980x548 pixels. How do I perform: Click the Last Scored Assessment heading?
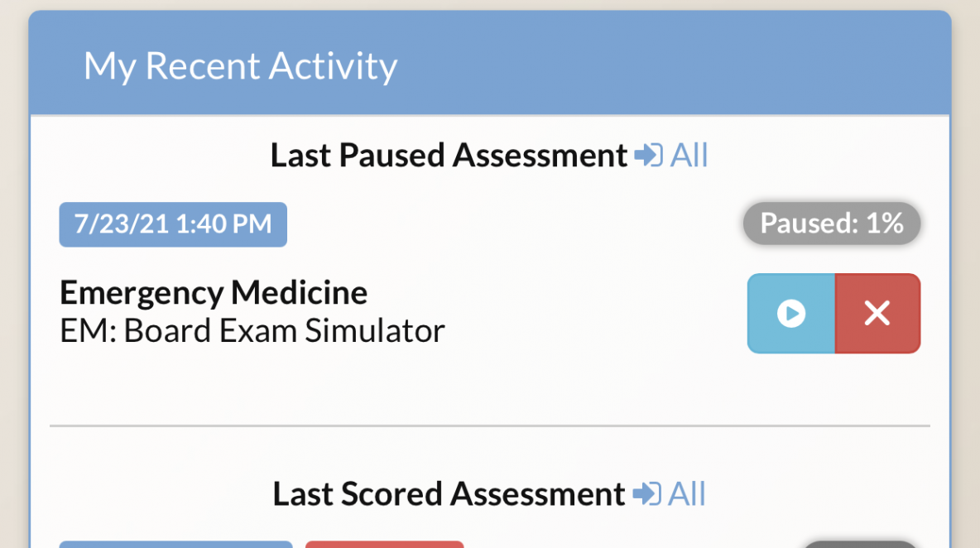click(449, 493)
